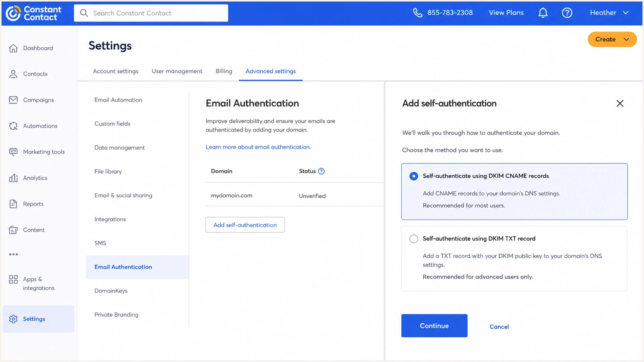Click the Settings gear icon
The image size is (644, 362).
(13, 319)
